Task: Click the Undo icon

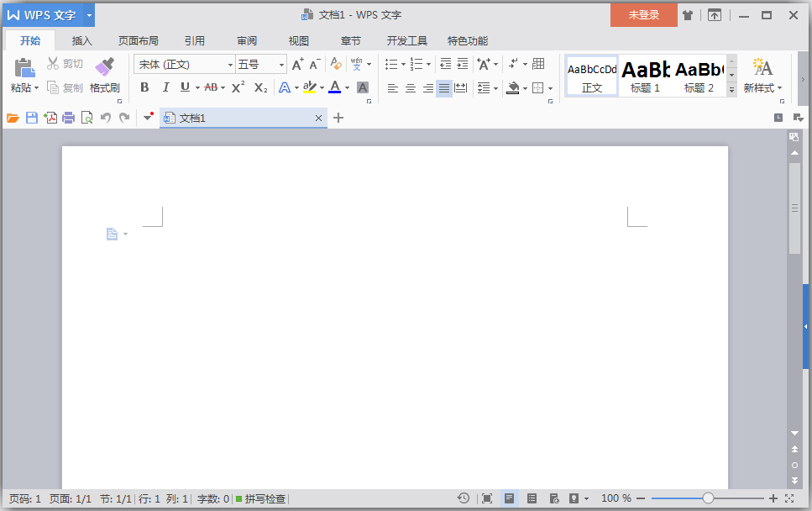Action: point(106,118)
